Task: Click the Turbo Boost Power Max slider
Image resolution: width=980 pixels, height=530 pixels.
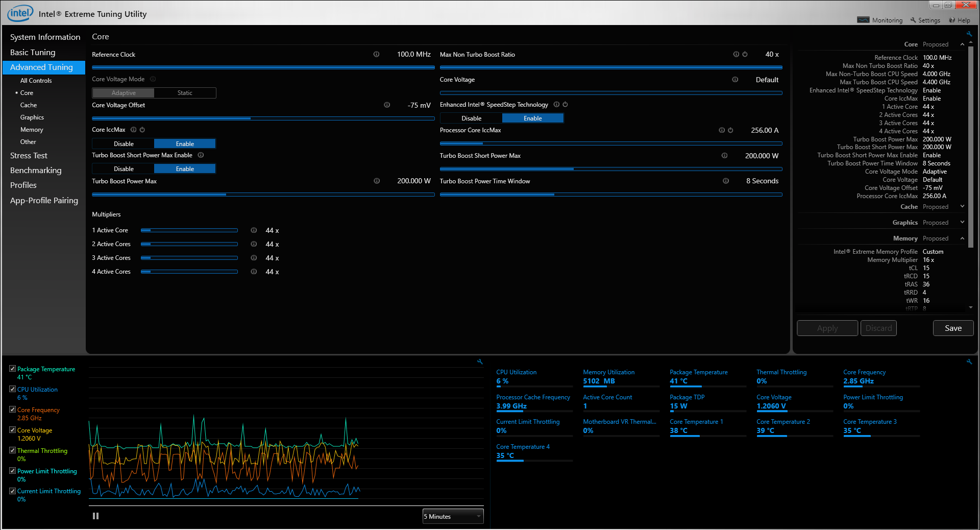Action: click(x=263, y=194)
